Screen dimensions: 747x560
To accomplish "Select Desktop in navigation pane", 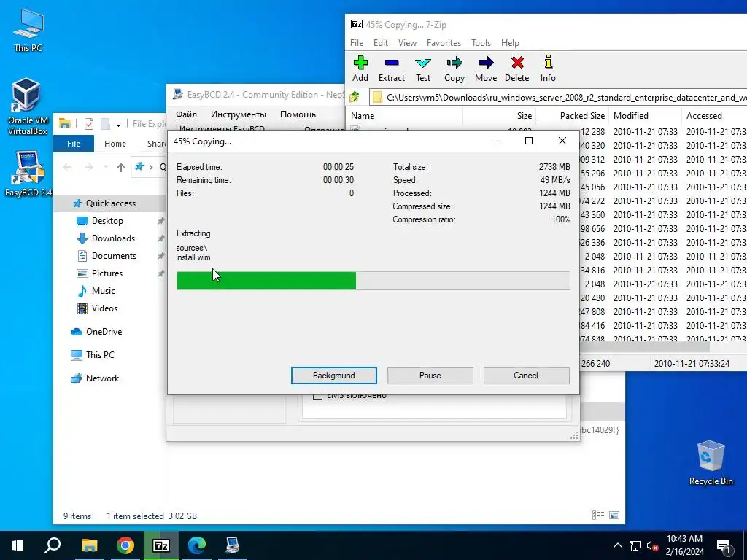I will coord(107,221).
